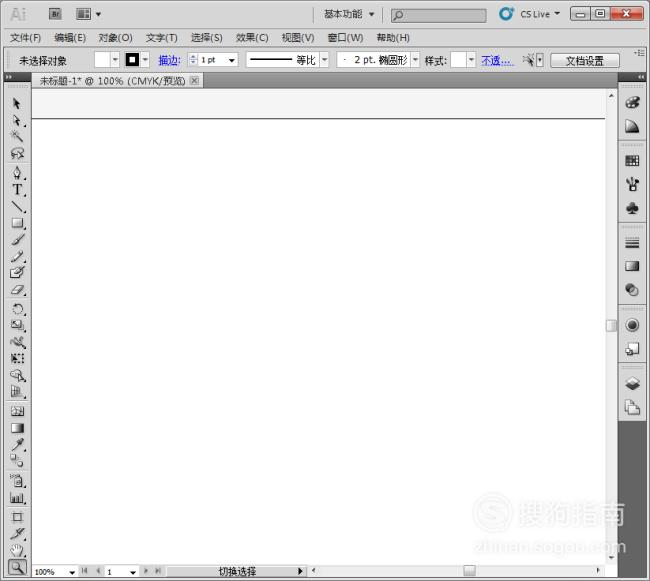Click the 文档设置 button
The image size is (650, 581).
(585, 61)
